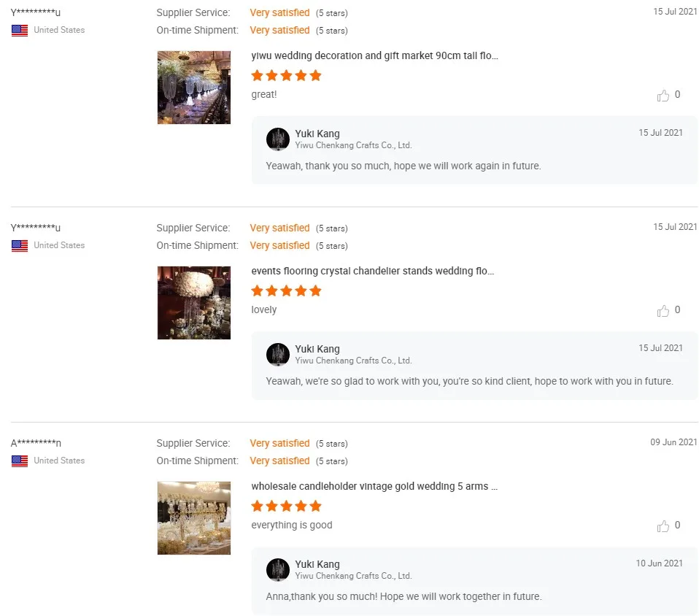Like the "great!" review with thumbs-up
This screenshot has width=699, height=616.
(663, 96)
